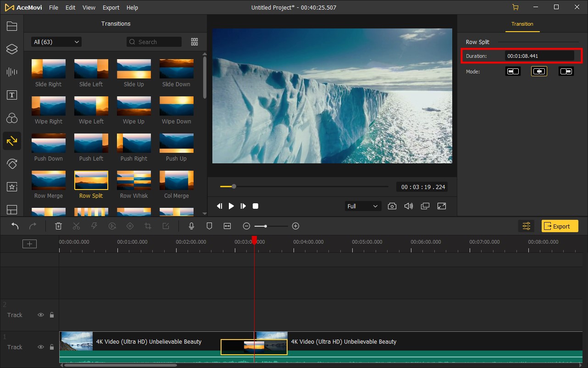Toggle the lock on Track 2
This screenshot has width=588, height=368.
[x=52, y=315]
